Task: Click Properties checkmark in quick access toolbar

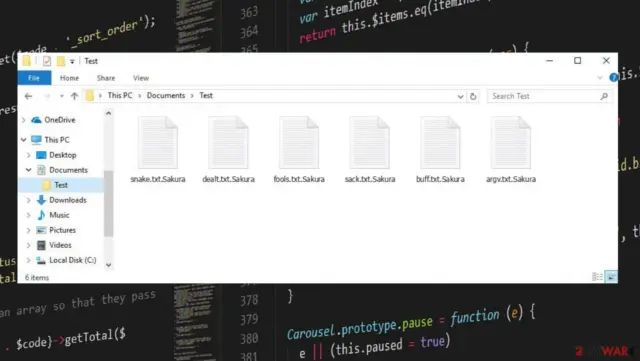Action: [x=47, y=61]
